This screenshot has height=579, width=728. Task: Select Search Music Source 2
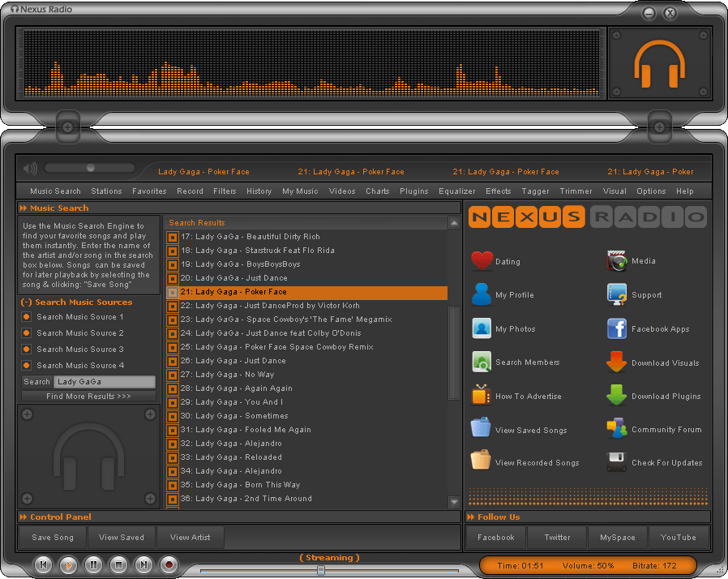(x=25, y=332)
